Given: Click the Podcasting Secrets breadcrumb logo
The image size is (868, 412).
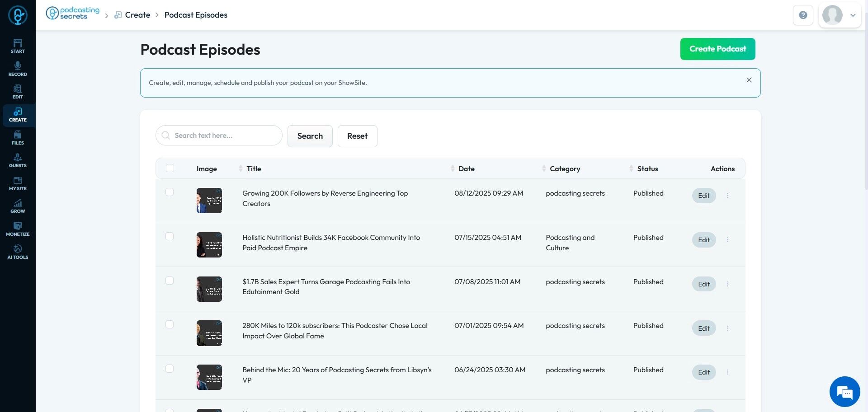Looking at the screenshot, I should 72,13.
